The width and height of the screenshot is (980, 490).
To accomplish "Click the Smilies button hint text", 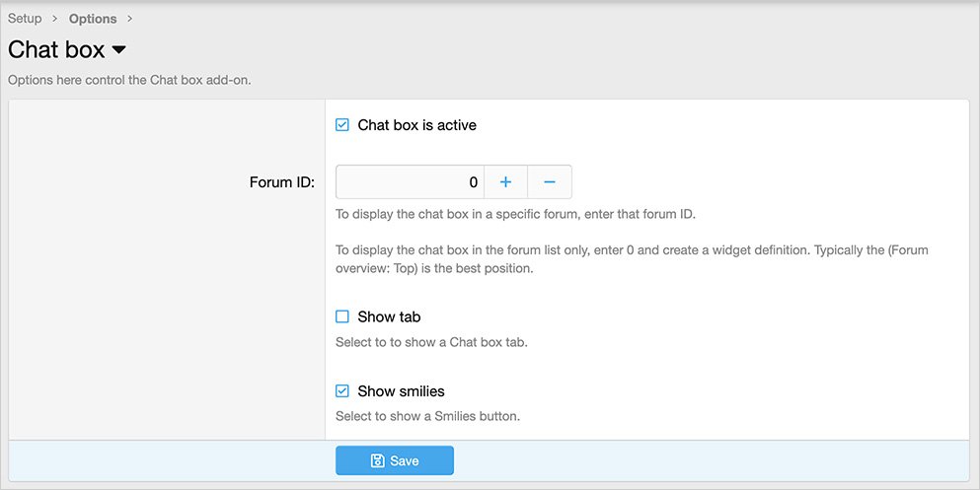I will coord(427,416).
